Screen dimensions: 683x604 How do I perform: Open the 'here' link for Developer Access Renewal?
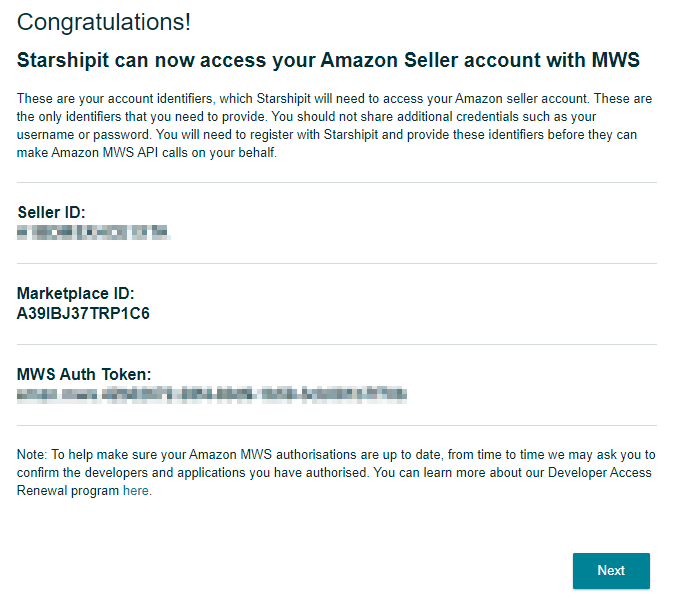tap(136, 491)
